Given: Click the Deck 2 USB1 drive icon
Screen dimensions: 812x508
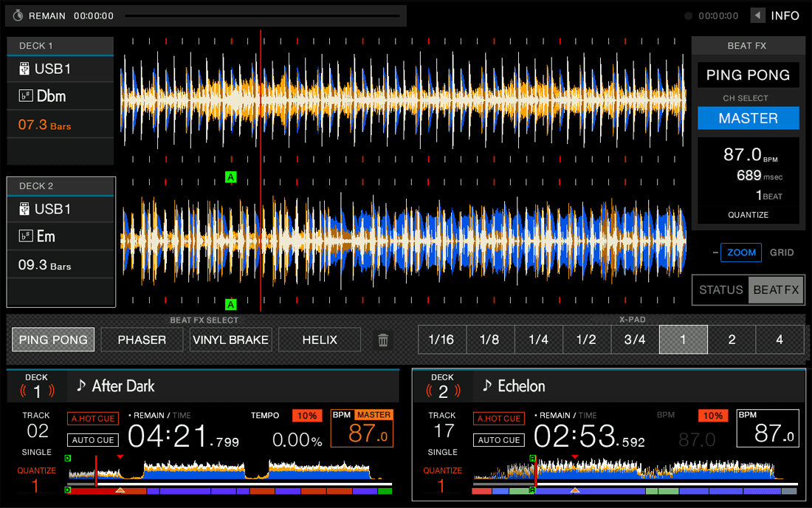Looking at the screenshot, I should (24, 209).
